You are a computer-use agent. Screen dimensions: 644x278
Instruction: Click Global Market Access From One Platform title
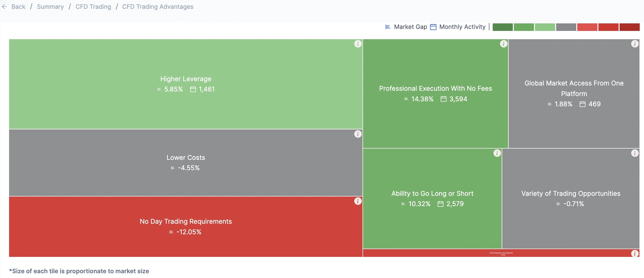574,88
